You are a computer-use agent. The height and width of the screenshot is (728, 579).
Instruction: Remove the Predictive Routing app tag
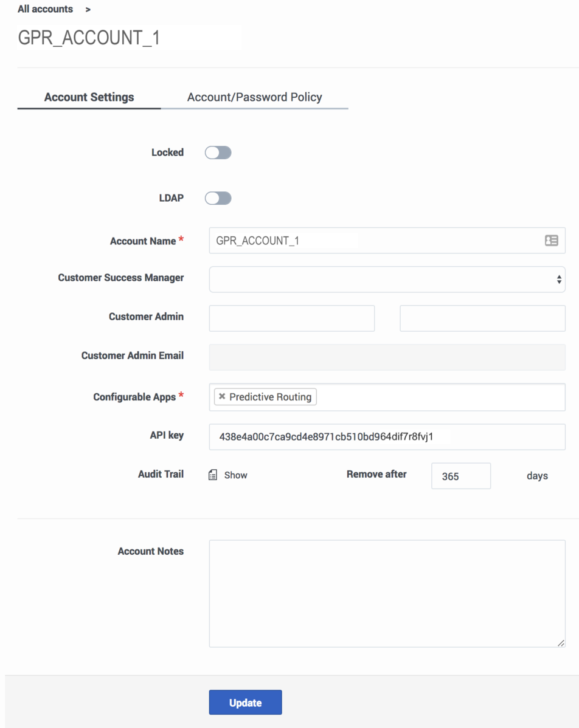pyautogui.click(x=222, y=397)
